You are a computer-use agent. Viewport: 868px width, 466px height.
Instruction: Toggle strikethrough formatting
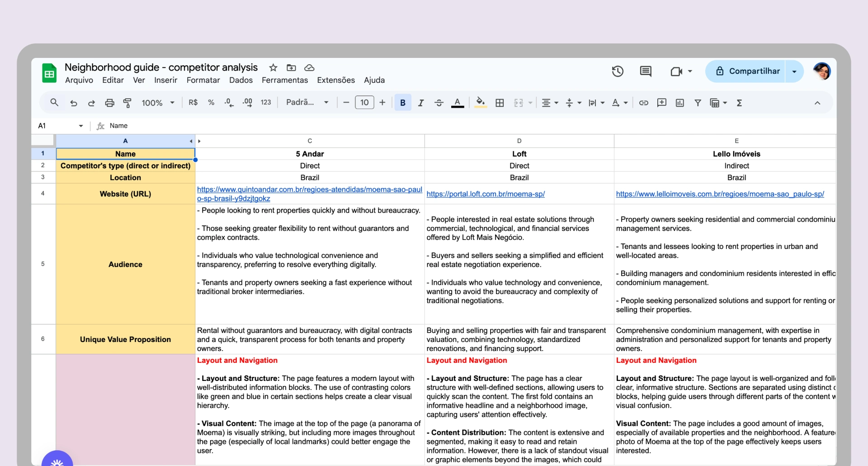(439, 103)
